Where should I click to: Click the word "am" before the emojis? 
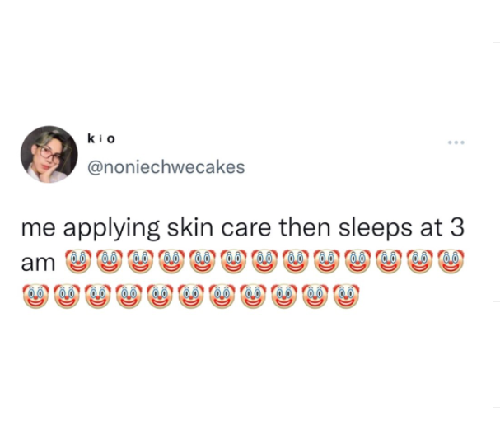click(x=38, y=264)
